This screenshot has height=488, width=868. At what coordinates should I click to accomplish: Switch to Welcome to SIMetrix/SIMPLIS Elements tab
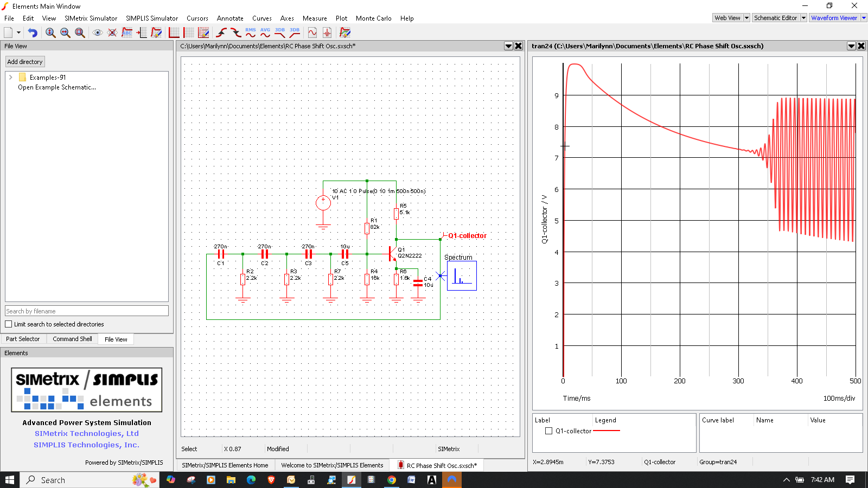(332, 465)
